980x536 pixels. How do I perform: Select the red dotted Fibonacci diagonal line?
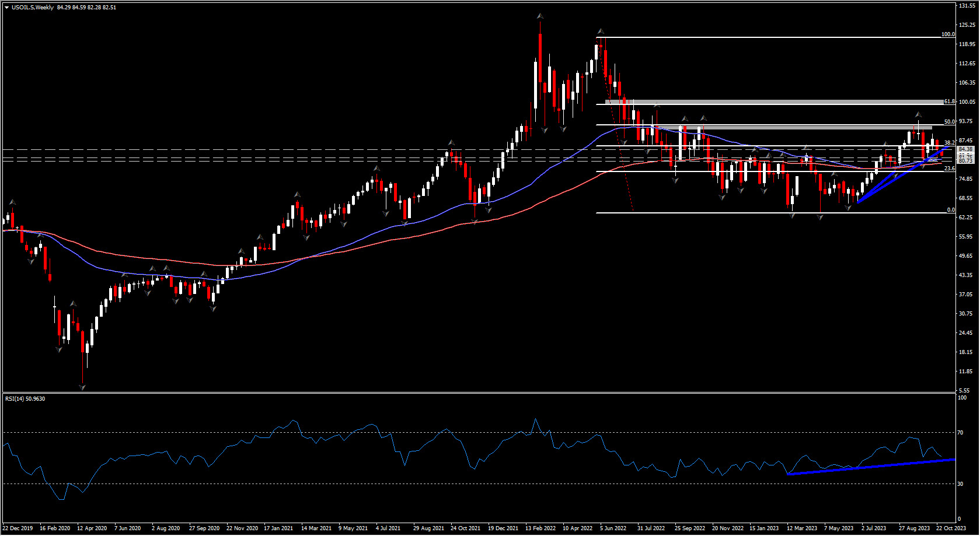point(621,157)
